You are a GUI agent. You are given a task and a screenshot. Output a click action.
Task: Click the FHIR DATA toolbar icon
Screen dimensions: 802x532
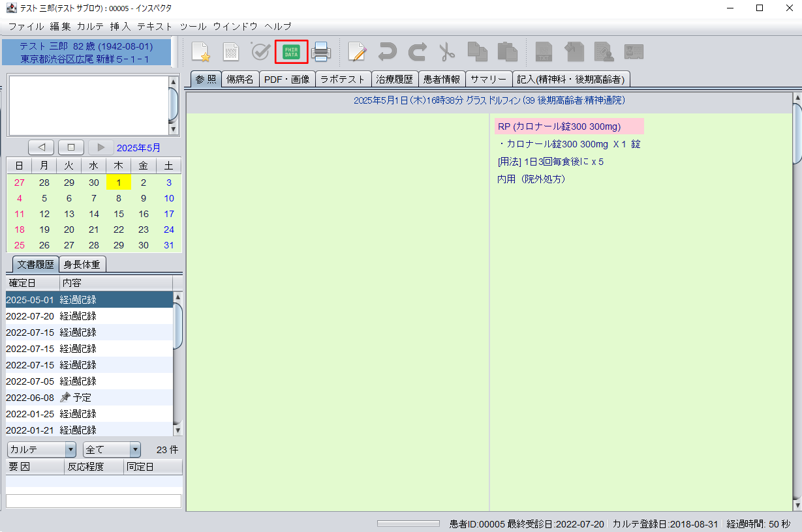click(x=291, y=52)
